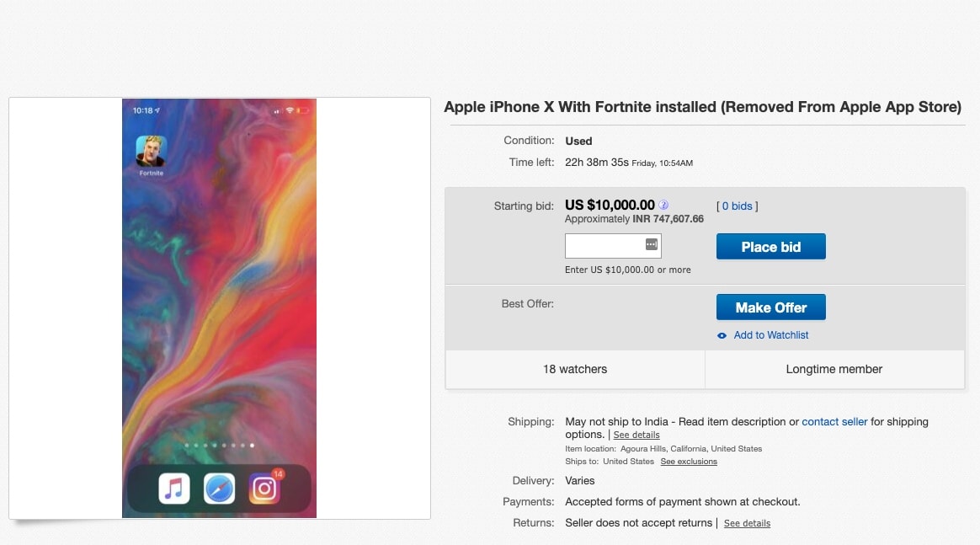Click the bid amount input field

coord(605,246)
